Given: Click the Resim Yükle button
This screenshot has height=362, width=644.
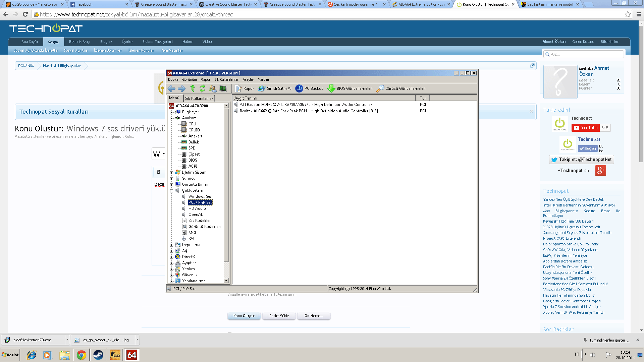Looking at the screenshot, I should tap(279, 316).
